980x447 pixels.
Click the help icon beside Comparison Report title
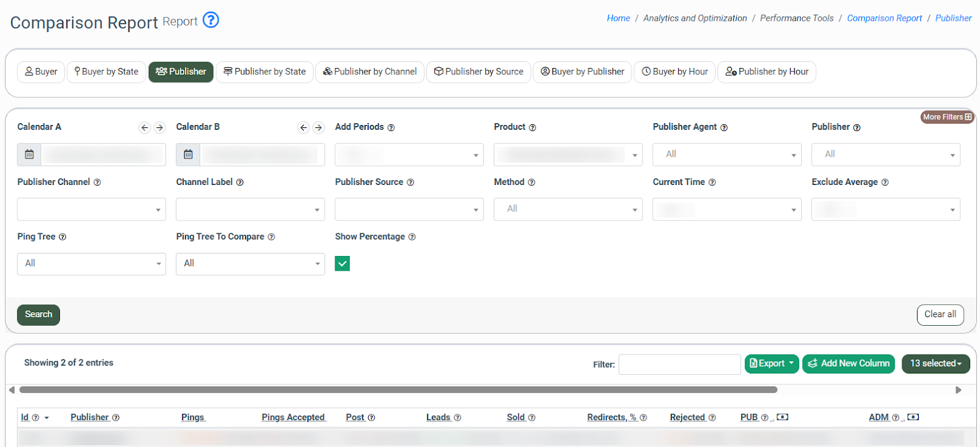point(211,20)
